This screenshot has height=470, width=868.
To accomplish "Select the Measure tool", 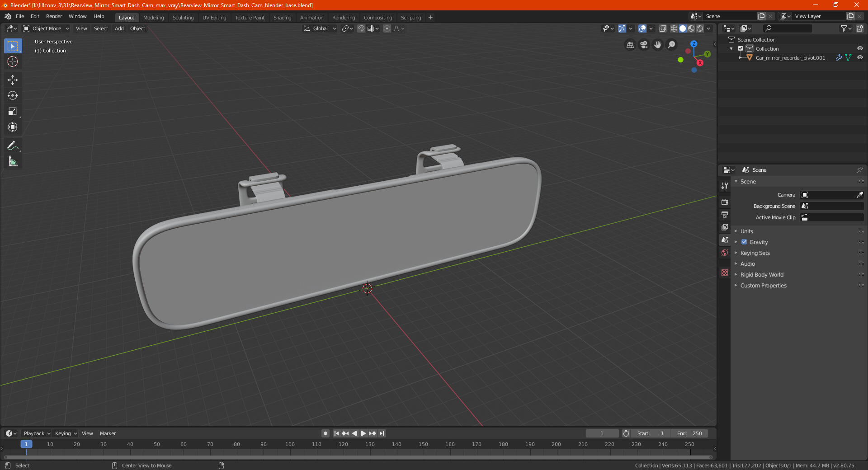I will click(x=13, y=161).
